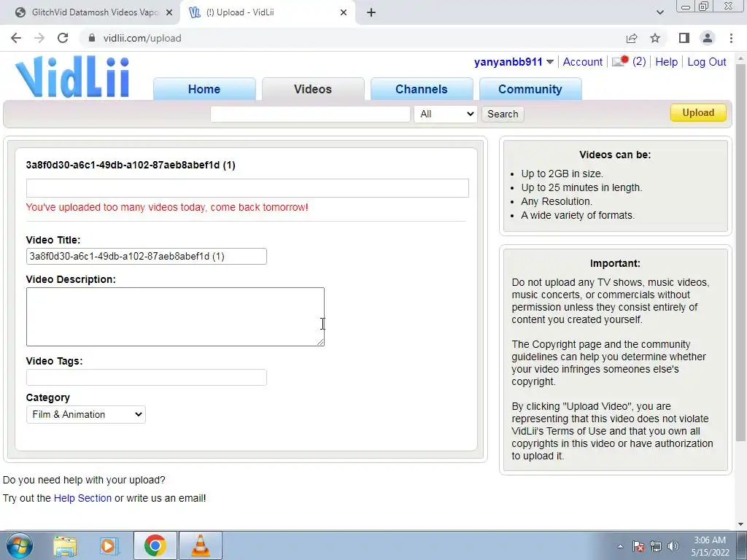Switch to the Community tab
Viewport: 747px width, 560px height.
point(530,89)
